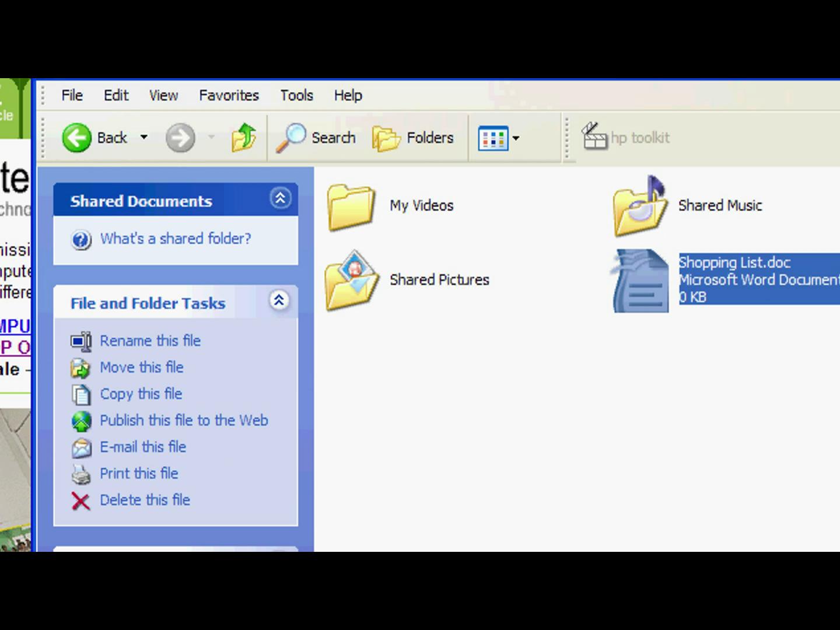Open the Tools menu
The height and width of the screenshot is (630, 840).
(296, 95)
